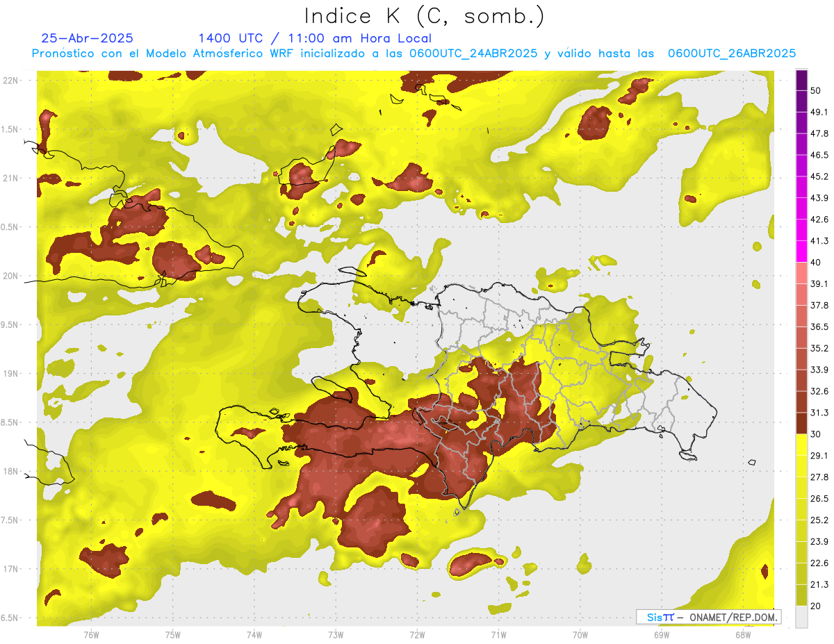Click the '21N' latitude label
Viewport: 834px width, 644px height.
(x=10, y=178)
